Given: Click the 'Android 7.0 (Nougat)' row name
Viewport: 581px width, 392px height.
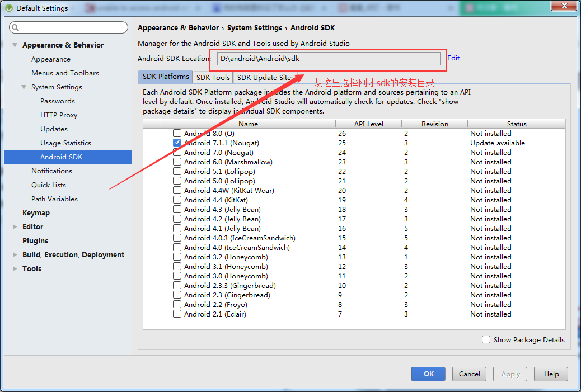Looking at the screenshot, I should (219, 153).
